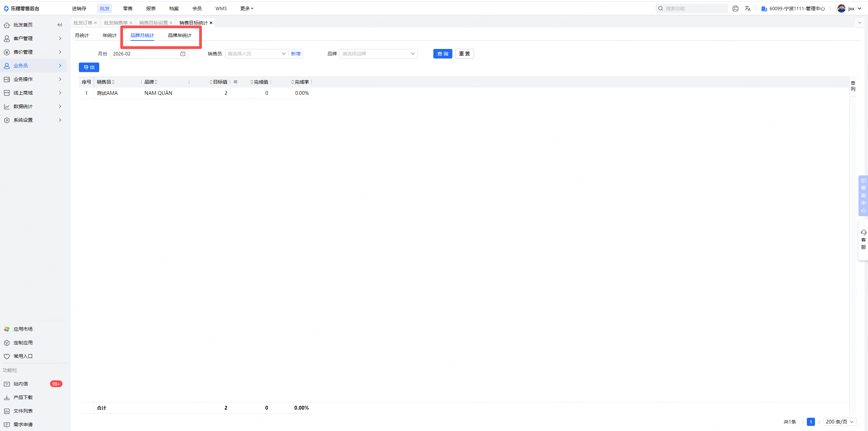Open the calendar icon in month field
Screen dimensions: 868x431
pyautogui.click(x=183, y=54)
